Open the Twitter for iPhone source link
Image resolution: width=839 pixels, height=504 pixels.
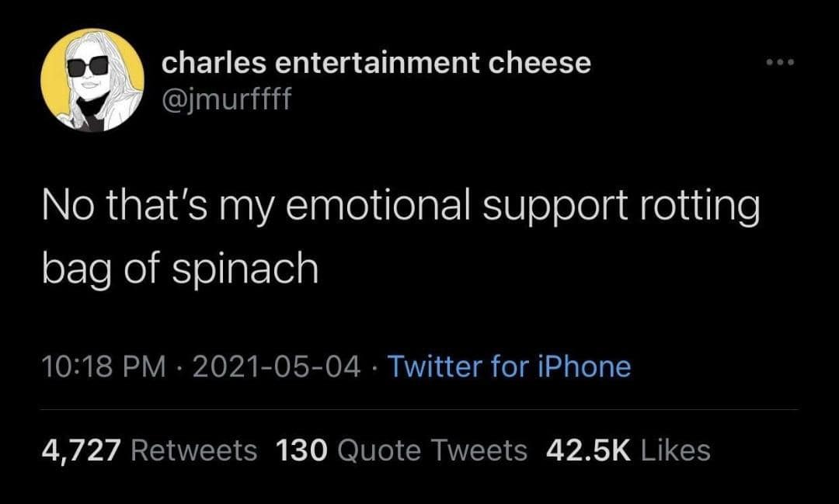(509, 367)
